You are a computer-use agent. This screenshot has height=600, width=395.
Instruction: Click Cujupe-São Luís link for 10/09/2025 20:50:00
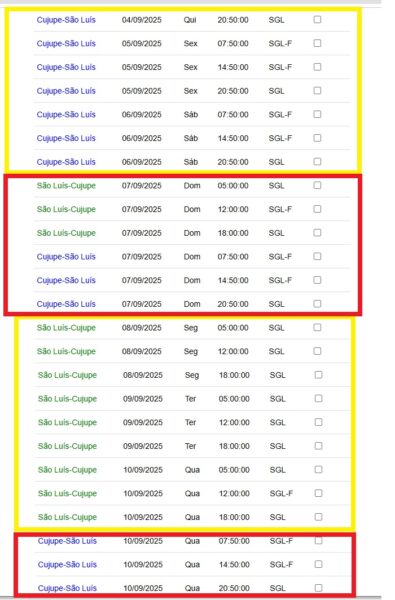coord(67,588)
